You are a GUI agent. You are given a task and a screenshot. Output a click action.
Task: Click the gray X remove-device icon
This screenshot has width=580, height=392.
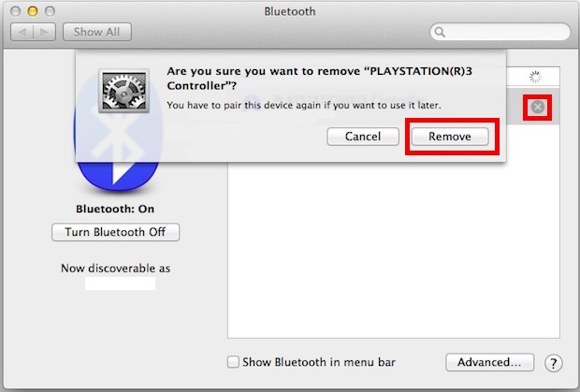point(538,108)
